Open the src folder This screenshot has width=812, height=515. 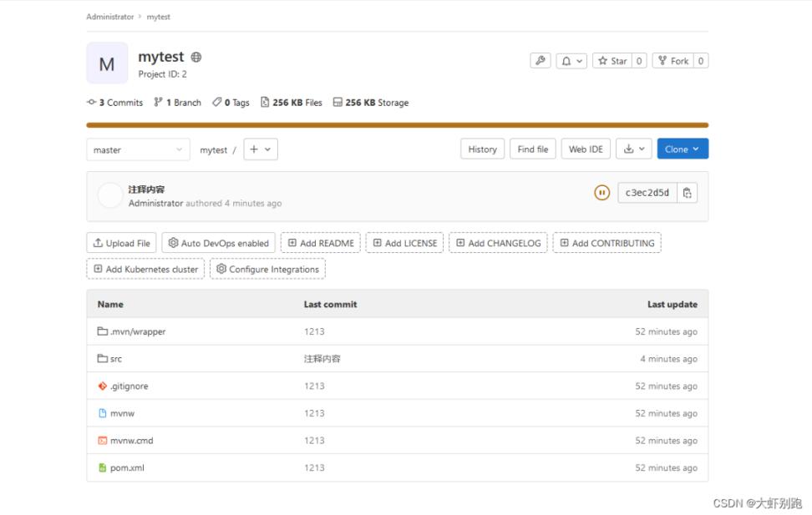click(115, 359)
